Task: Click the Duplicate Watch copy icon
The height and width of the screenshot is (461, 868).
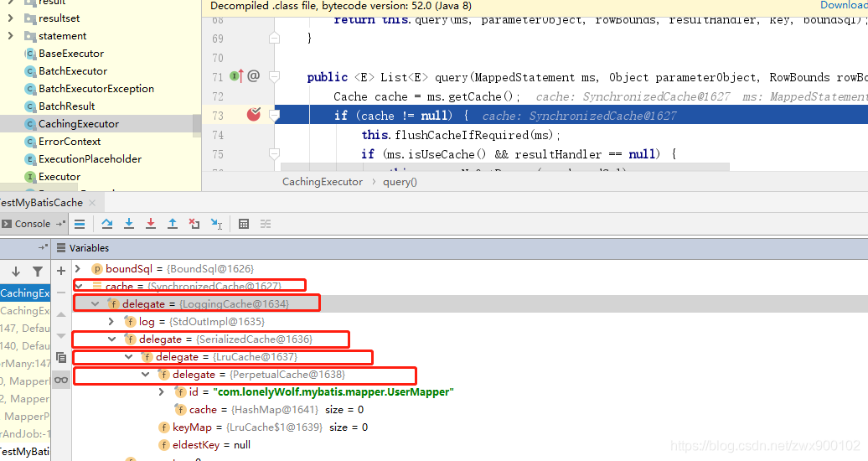Action: pos(61,358)
